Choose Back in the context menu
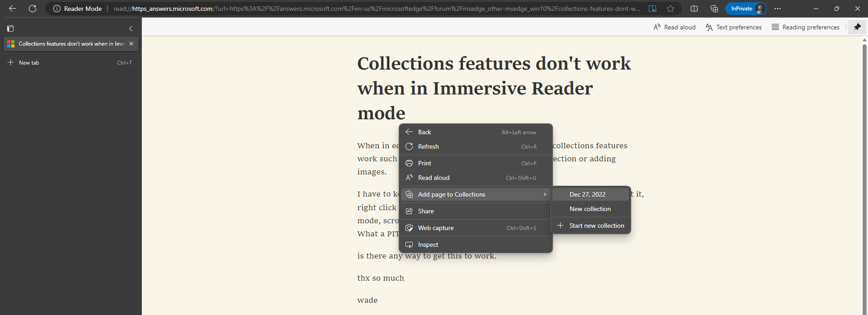Image resolution: width=868 pixels, height=315 pixels. point(476,132)
